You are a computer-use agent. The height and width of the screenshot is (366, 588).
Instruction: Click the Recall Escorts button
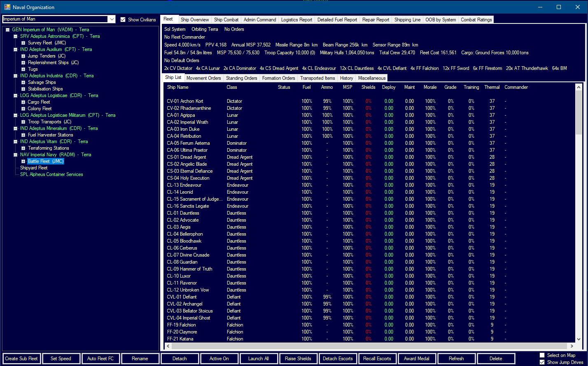point(377,359)
